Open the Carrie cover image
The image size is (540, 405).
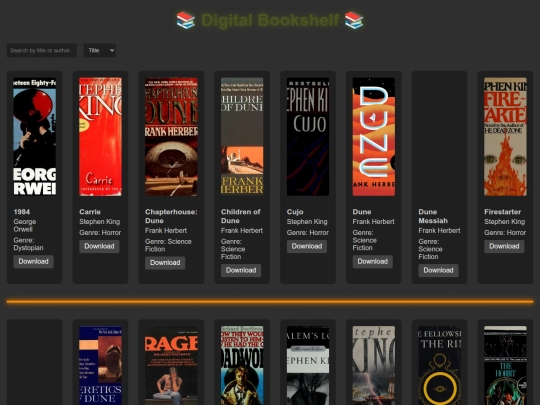(100, 137)
